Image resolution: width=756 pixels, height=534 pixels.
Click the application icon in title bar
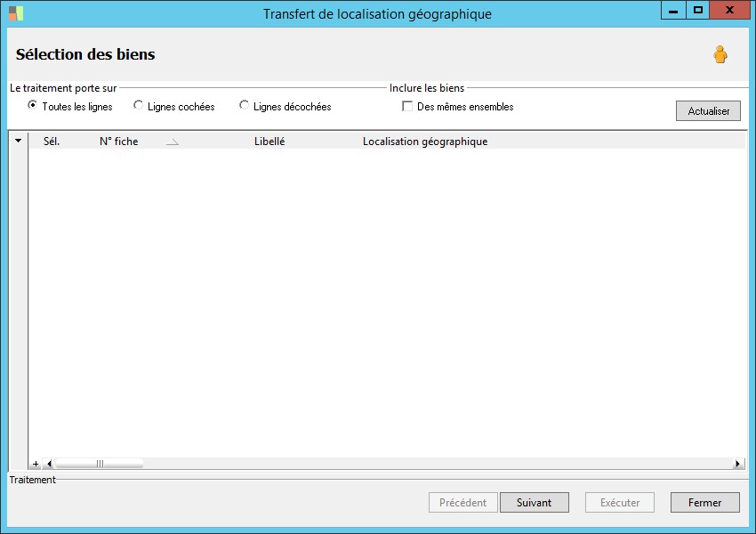(x=16, y=13)
